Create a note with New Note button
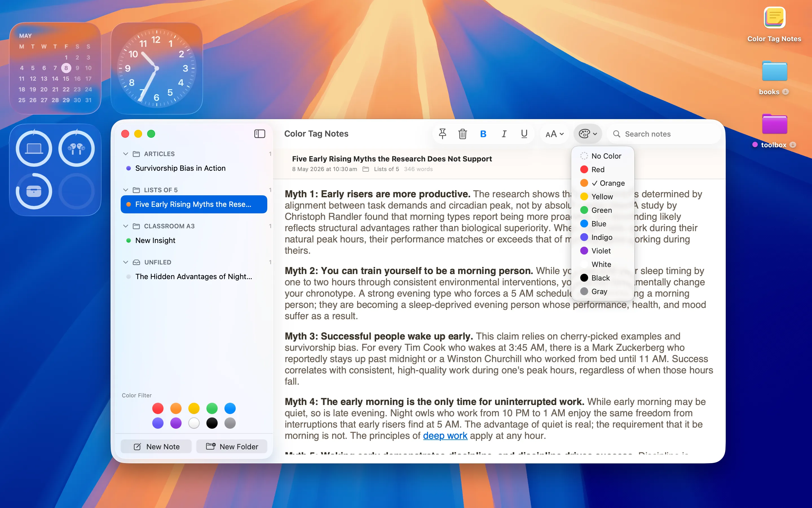This screenshot has height=508, width=812. point(156,446)
